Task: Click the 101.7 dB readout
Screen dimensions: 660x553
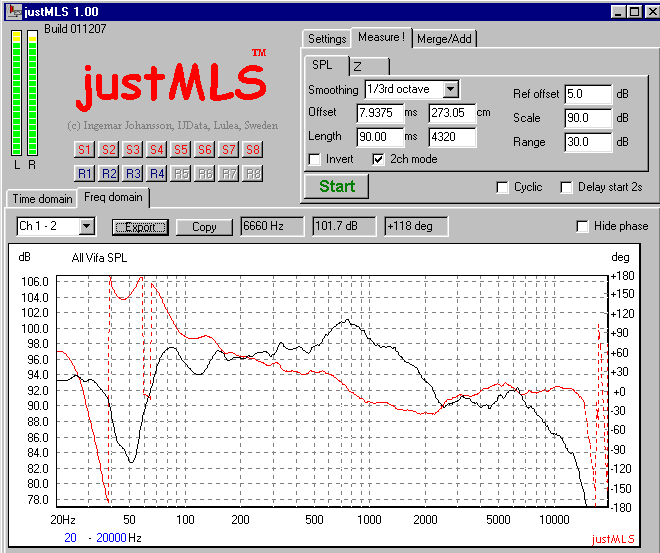Action: [344, 226]
